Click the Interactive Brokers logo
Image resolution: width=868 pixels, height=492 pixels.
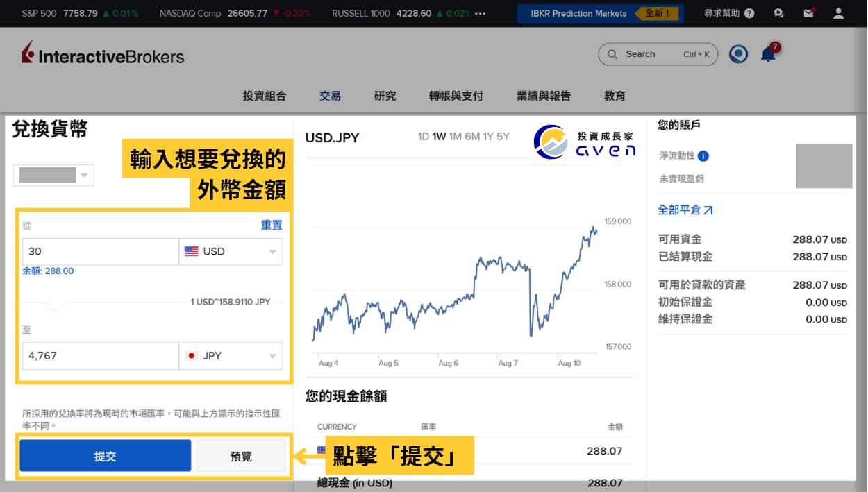pyautogui.click(x=103, y=53)
